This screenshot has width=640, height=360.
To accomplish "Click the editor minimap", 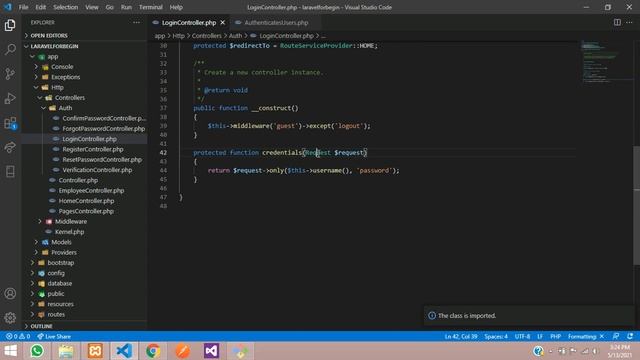I will pyautogui.click(x=605, y=61).
